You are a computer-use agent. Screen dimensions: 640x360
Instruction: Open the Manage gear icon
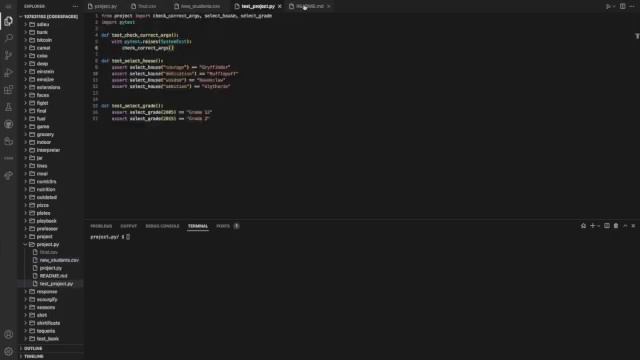coord(8,351)
